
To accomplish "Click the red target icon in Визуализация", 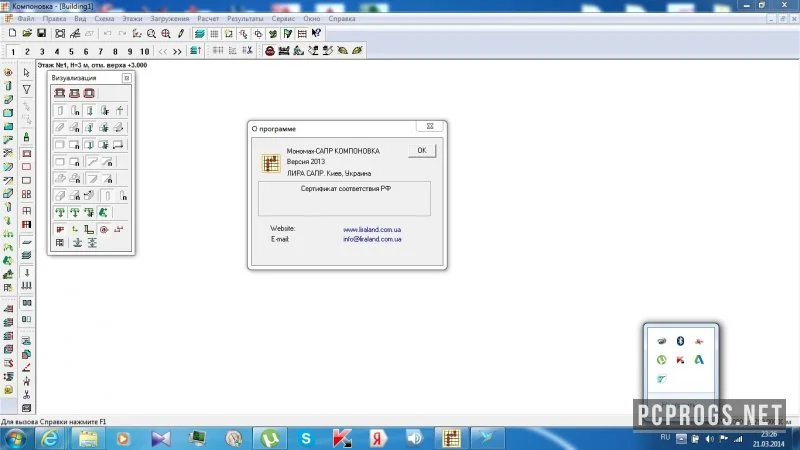I will click(104, 230).
